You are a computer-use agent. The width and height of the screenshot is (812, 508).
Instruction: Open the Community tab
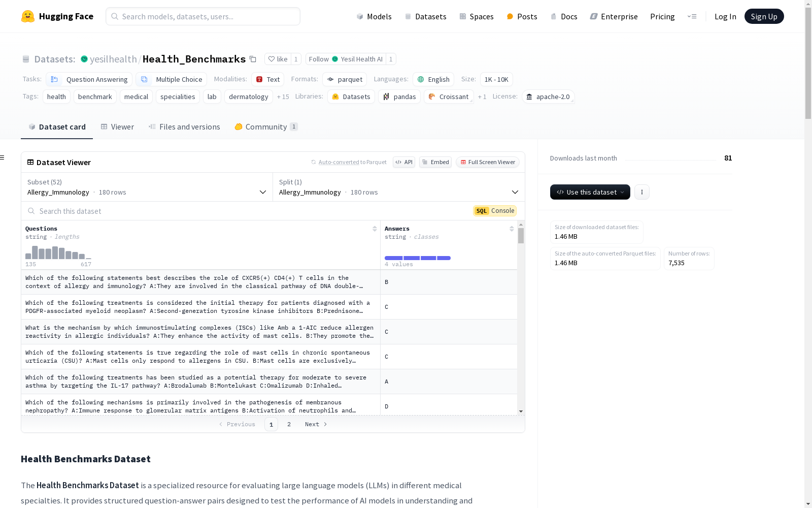coord(266,127)
